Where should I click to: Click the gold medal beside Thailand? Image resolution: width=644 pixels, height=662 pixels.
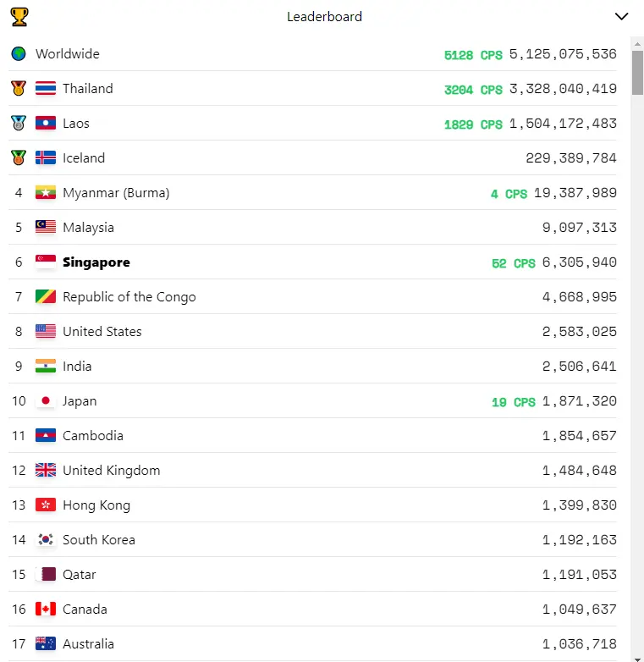[19, 88]
